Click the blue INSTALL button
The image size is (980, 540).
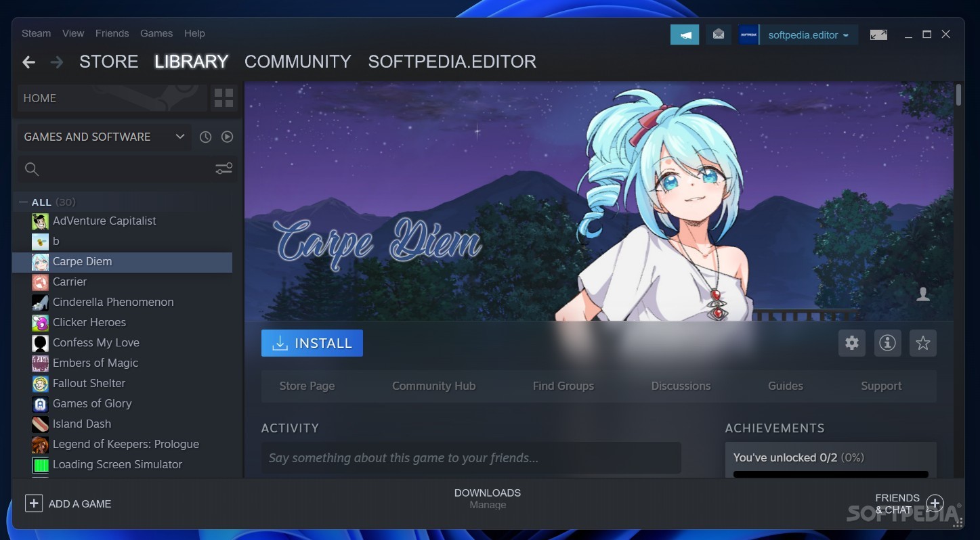point(312,343)
